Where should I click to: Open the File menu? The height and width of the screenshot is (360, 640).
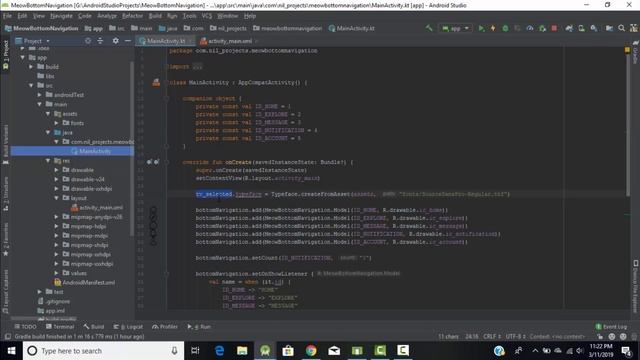(x=7, y=16)
